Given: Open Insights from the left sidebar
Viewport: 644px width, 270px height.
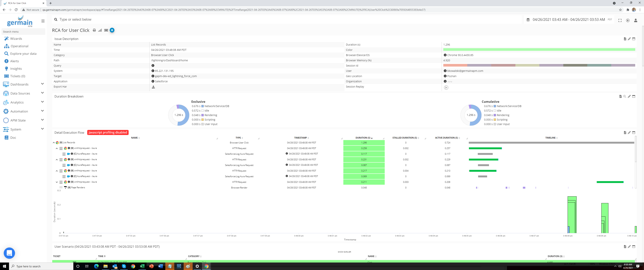Looking at the screenshot, I should pos(16,68).
